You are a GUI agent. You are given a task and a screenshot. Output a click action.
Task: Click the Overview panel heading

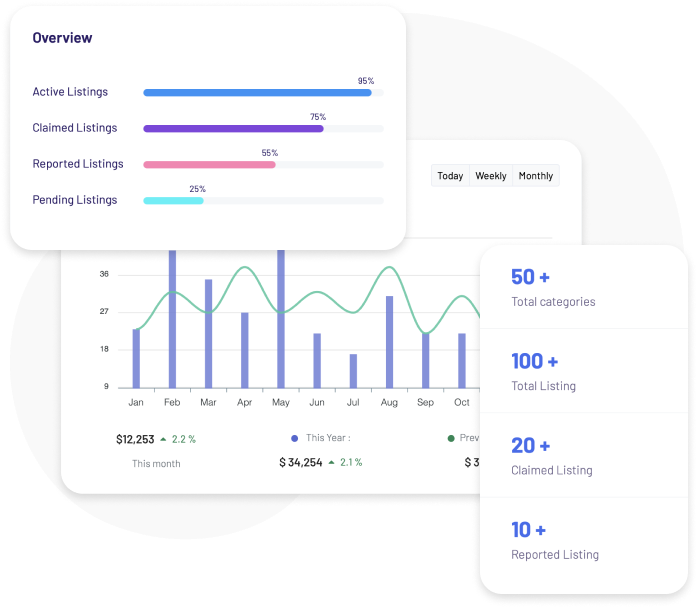coord(62,38)
